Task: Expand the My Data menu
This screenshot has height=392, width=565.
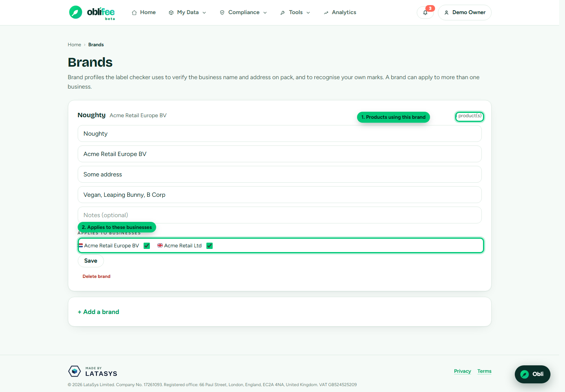Action: point(187,13)
